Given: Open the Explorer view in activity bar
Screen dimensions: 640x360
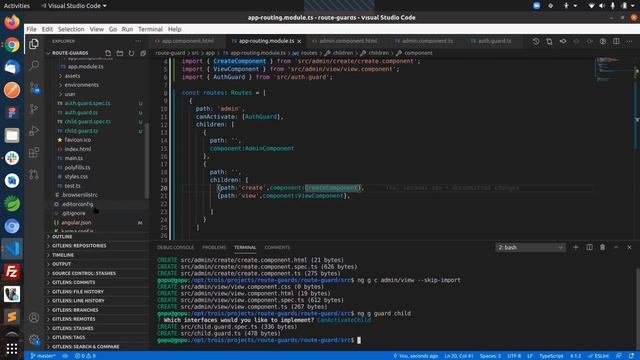Looking at the screenshot, I should pos(34,44).
